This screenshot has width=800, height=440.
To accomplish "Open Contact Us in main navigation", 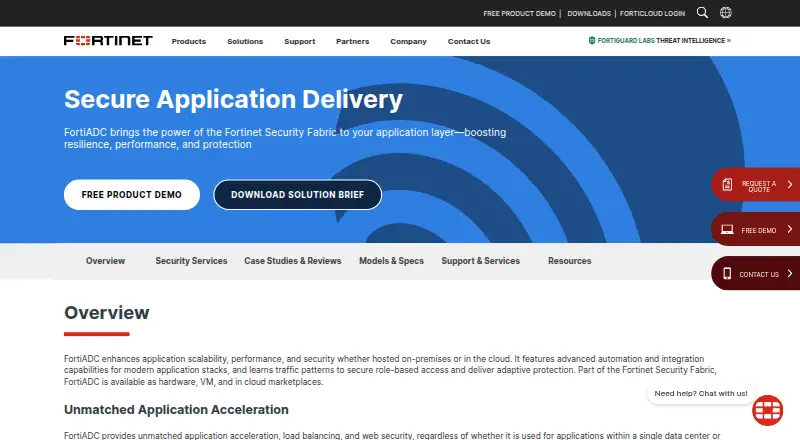I will coord(469,41).
